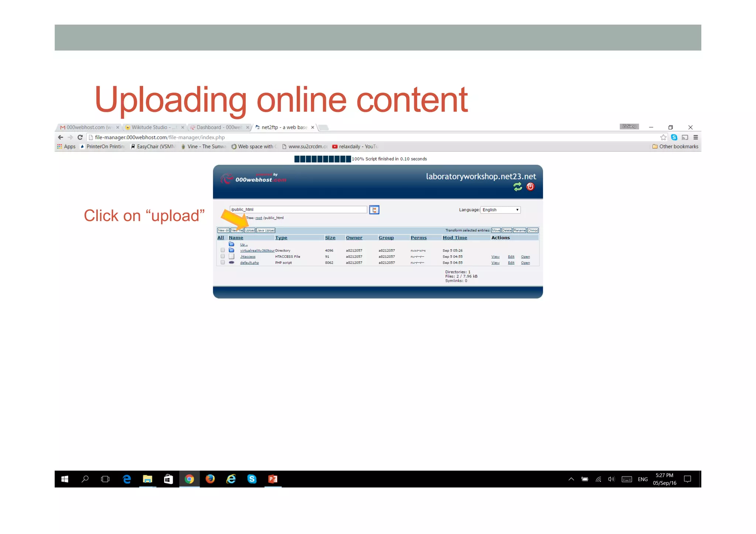756x534 pixels.
Task: Tick the checkbox for .htaccess
Action: (223, 256)
